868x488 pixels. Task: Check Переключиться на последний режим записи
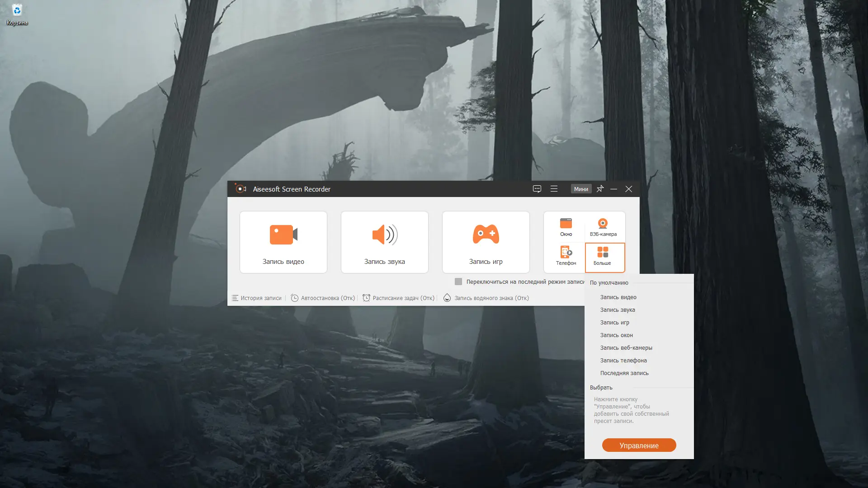[x=458, y=282]
